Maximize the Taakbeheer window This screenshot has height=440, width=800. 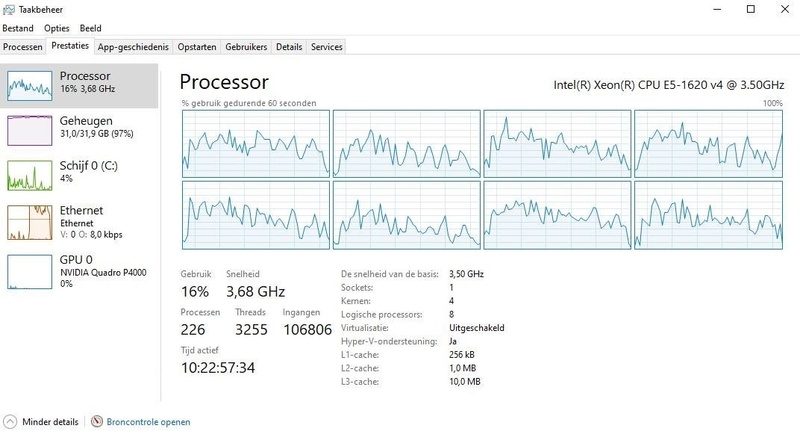coord(751,9)
